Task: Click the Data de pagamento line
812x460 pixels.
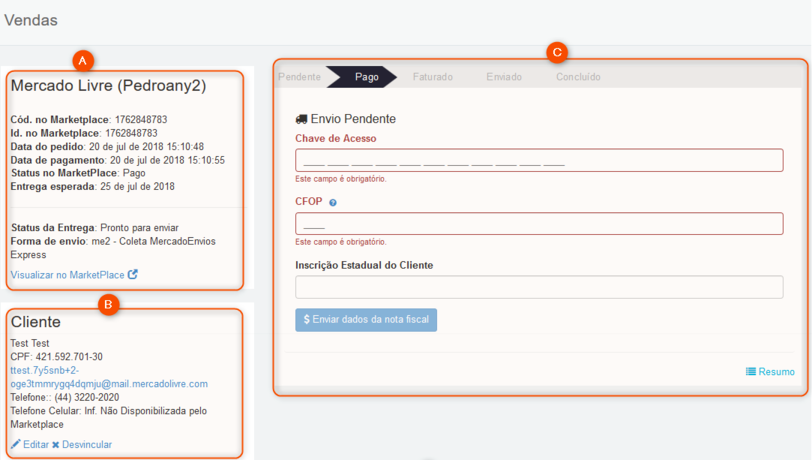Action: pyautogui.click(x=118, y=160)
